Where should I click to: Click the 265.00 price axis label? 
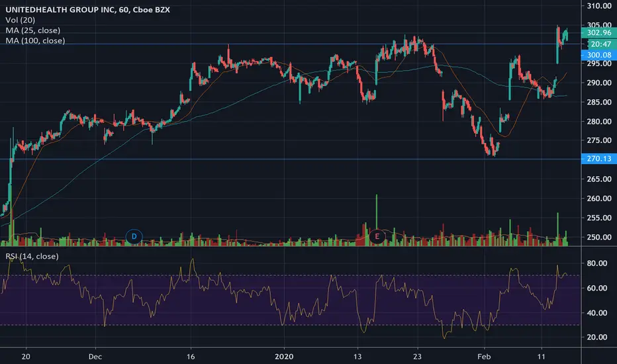[599, 179]
